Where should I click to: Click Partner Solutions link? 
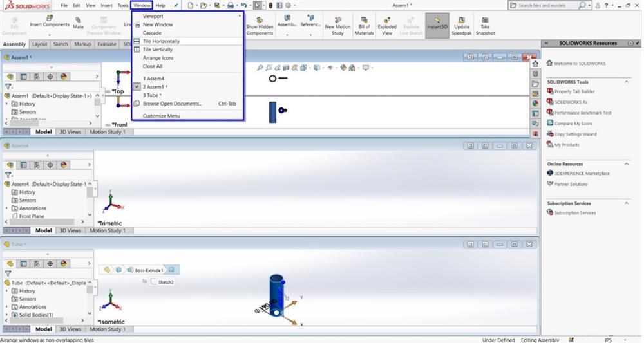tap(571, 184)
